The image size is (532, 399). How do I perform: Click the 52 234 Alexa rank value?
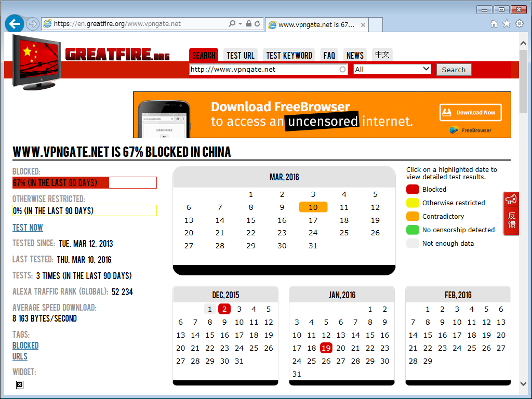[122, 292]
